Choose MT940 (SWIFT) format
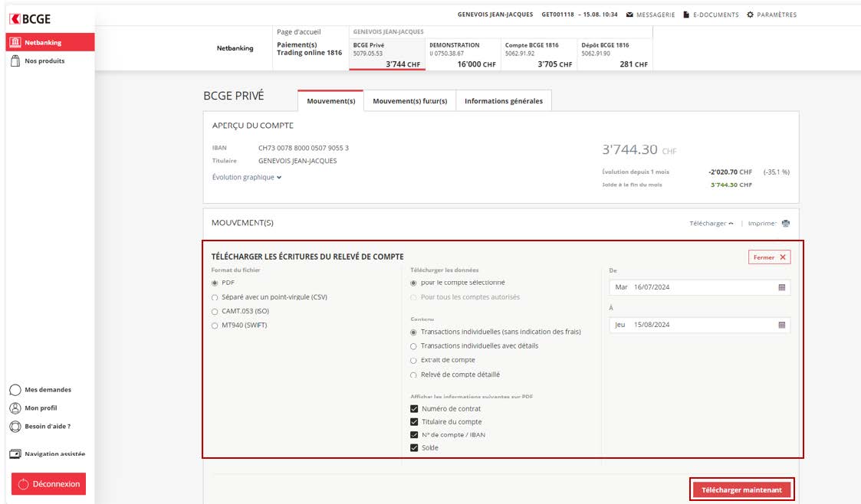Image resolution: width=861 pixels, height=504 pixels. pyautogui.click(x=215, y=326)
